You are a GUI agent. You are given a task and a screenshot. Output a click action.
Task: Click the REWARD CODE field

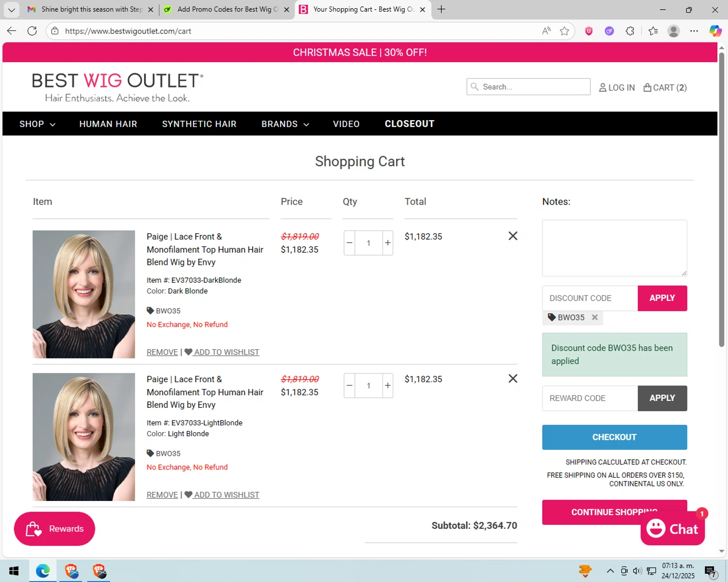pyautogui.click(x=590, y=398)
